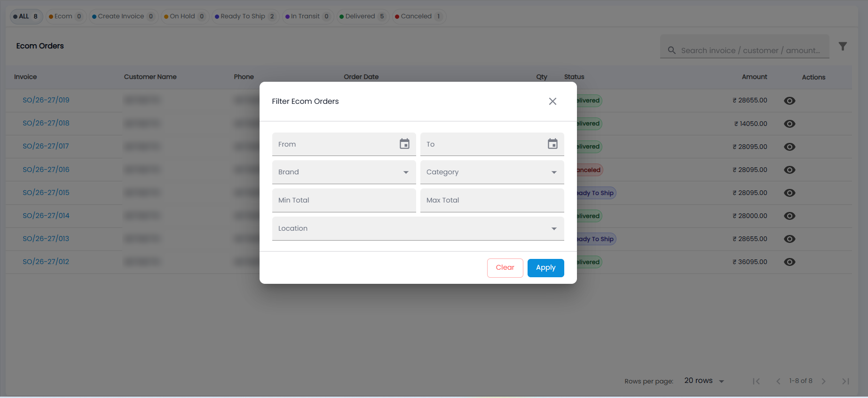Select the ALL orders tab
Image resolution: width=868 pixels, height=398 pixels.
(26, 16)
